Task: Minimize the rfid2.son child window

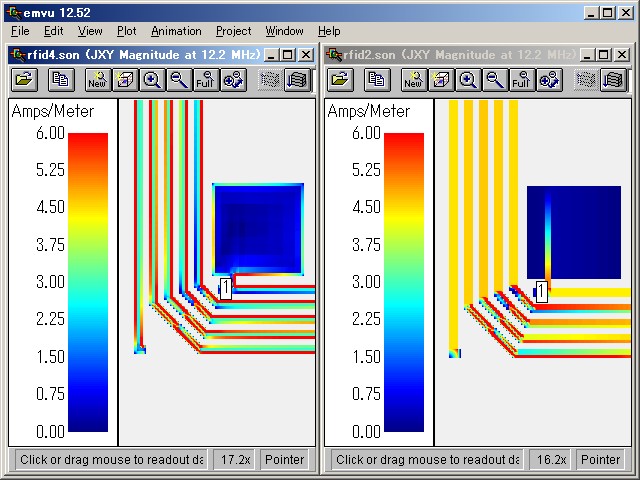Action: tap(587, 55)
